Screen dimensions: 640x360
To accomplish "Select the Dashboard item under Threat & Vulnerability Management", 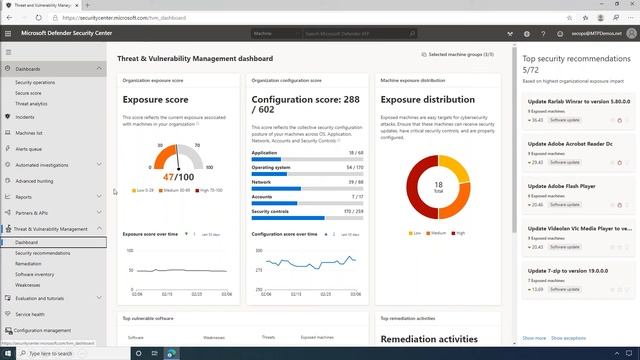I will click(x=53, y=242).
